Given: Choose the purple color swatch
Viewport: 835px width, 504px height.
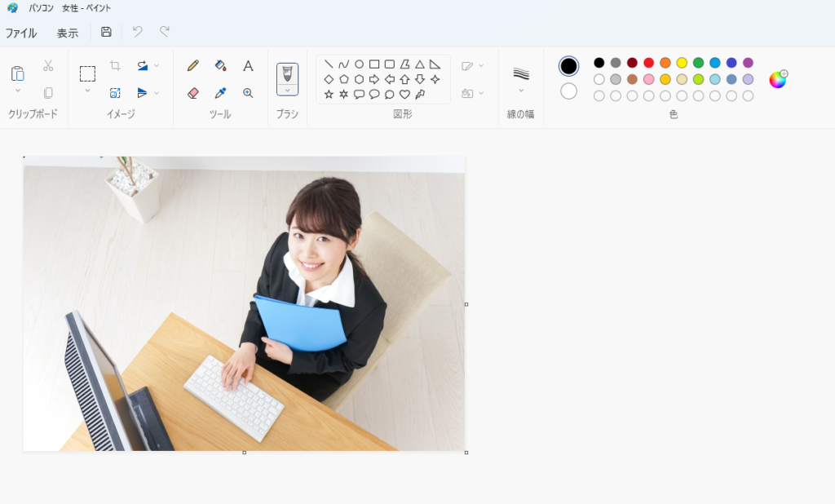Looking at the screenshot, I should pos(749,63).
